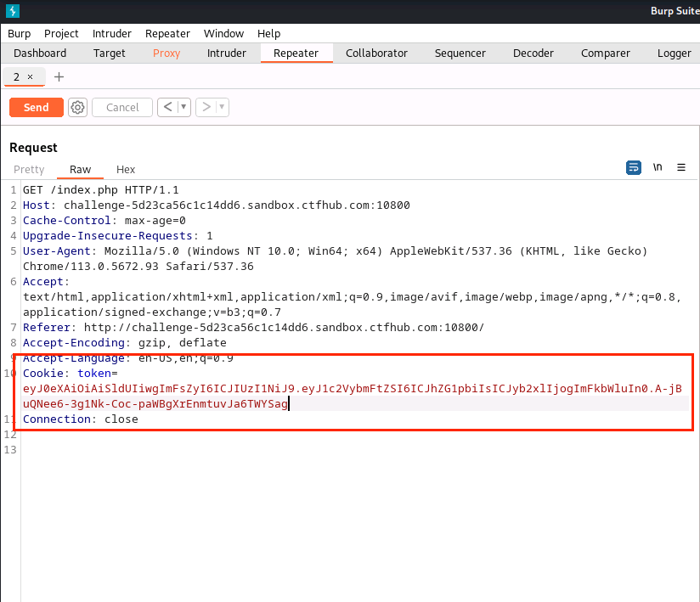This screenshot has height=602, width=700.
Task: Click the User-Agent header name
Action: pos(57,251)
